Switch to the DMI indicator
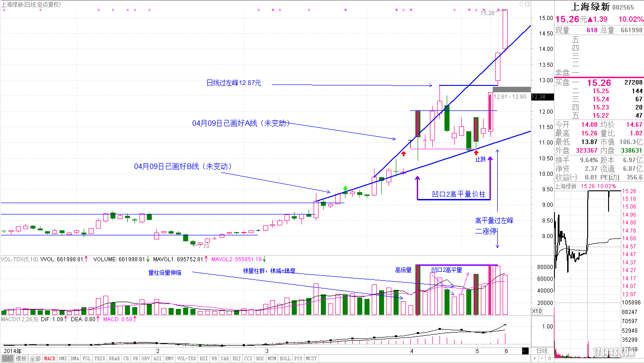 63,358
